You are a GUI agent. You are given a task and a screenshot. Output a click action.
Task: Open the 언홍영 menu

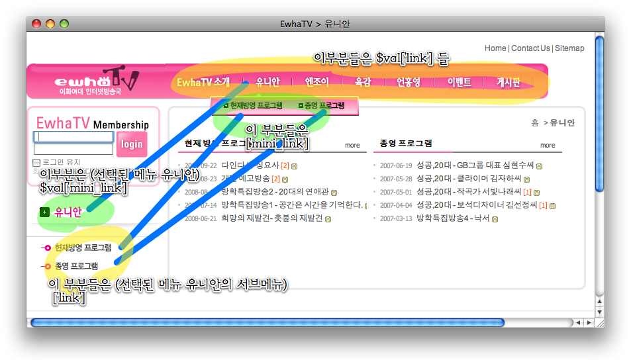coord(409,82)
